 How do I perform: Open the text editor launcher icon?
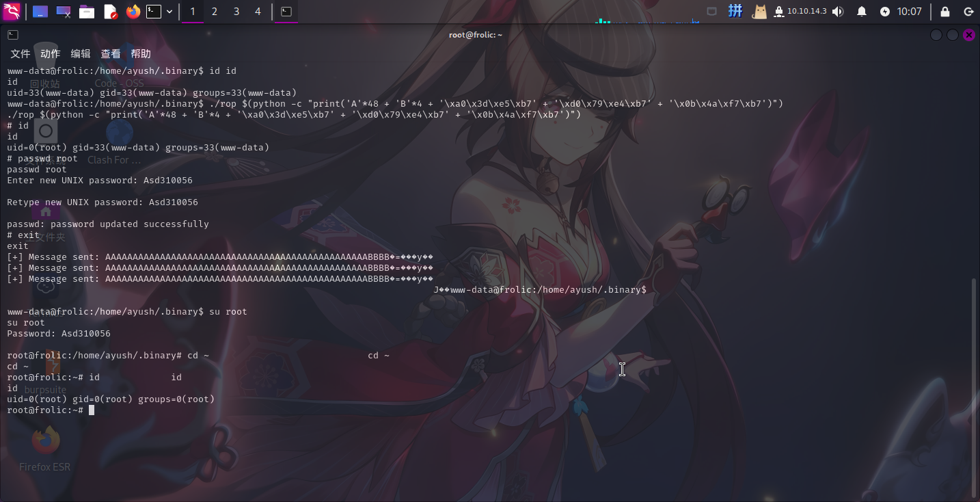[110, 12]
